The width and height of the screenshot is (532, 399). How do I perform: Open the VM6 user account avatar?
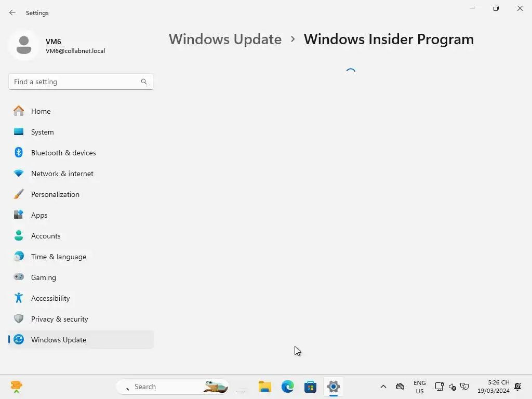pyautogui.click(x=24, y=45)
